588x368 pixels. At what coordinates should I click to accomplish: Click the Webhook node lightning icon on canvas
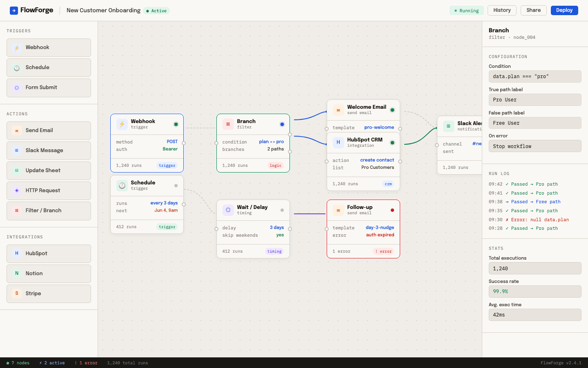122,124
